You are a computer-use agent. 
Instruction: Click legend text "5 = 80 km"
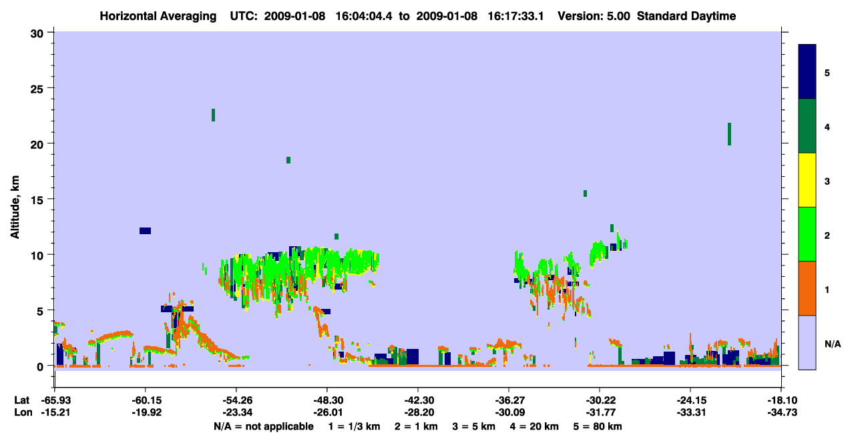tap(598, 426)
